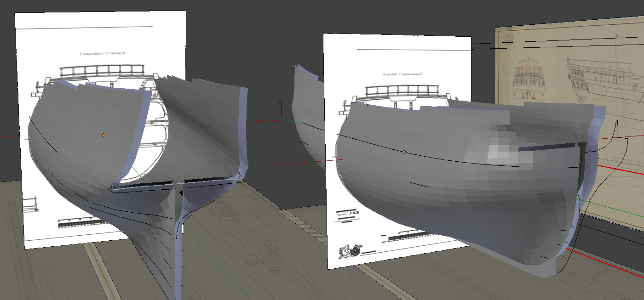
Task: Select the orange origin point on right hull
Action: [x=404, y=152]
